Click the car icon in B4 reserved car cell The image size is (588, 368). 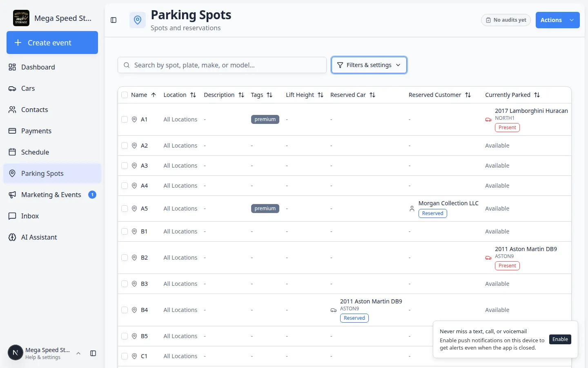coord(334,310)
